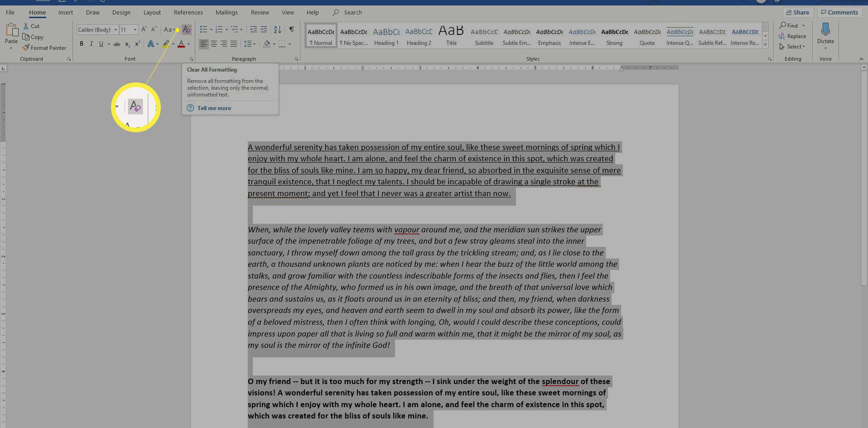The image size is (868, 428).
Task: Select the Format Painter brush
Action: point(26,48)
